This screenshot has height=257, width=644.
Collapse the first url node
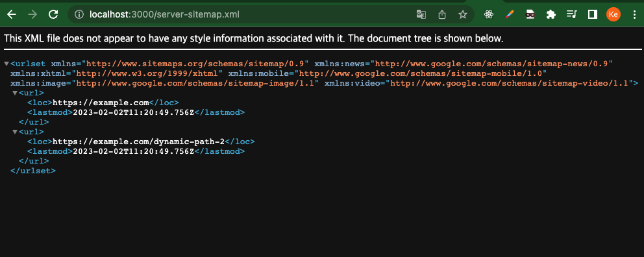pyautogui.click(x=15, y=93)
